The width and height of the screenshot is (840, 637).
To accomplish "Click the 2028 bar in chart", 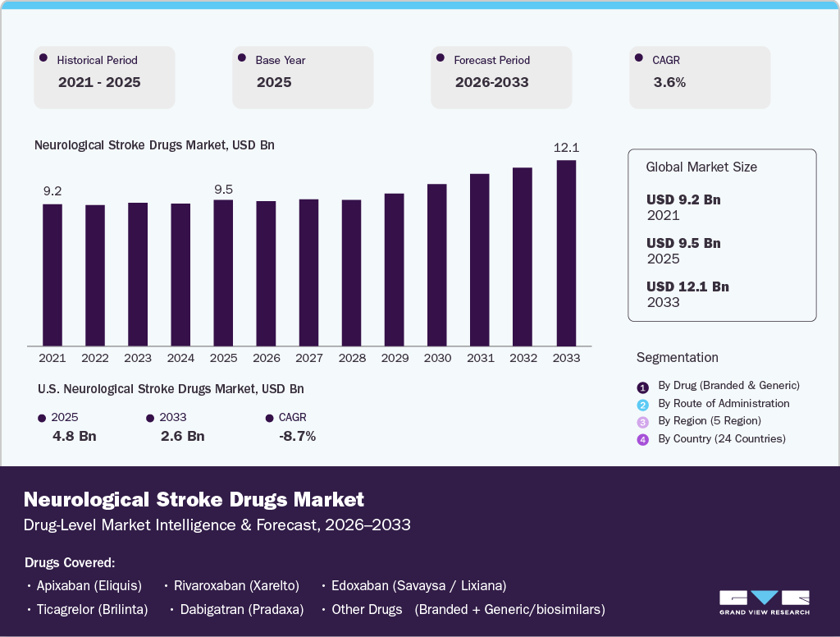I will pos(351,273).
